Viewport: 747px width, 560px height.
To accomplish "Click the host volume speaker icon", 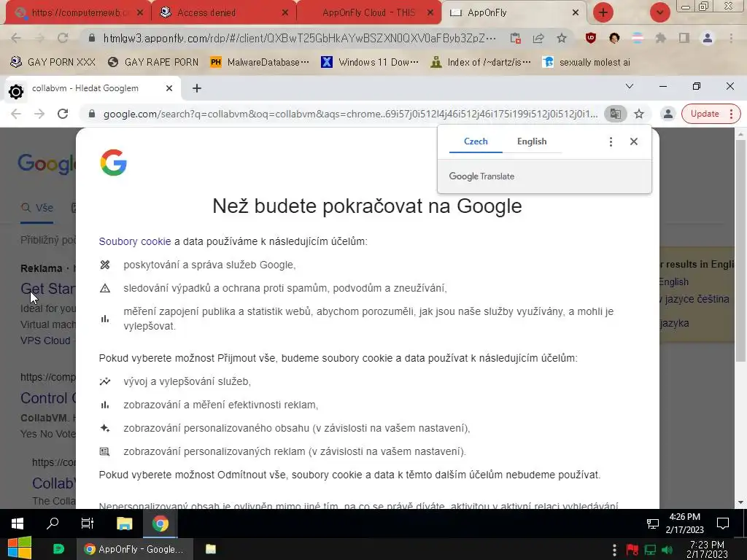I will [667, 550].
